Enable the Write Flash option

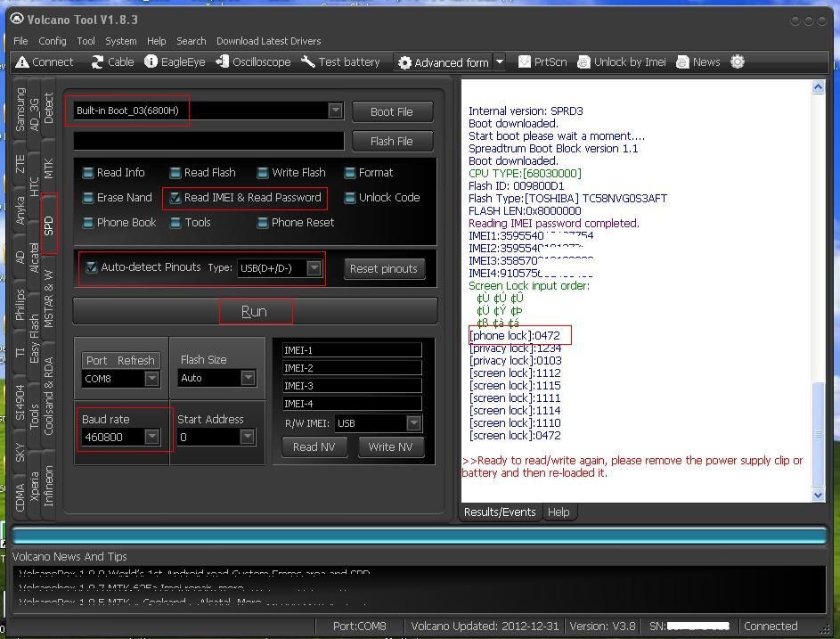tap(263, 173)
